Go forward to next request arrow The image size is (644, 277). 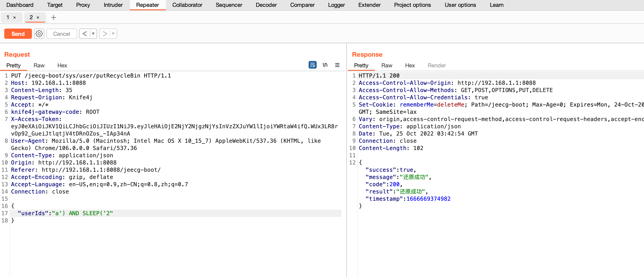(105, 34)
